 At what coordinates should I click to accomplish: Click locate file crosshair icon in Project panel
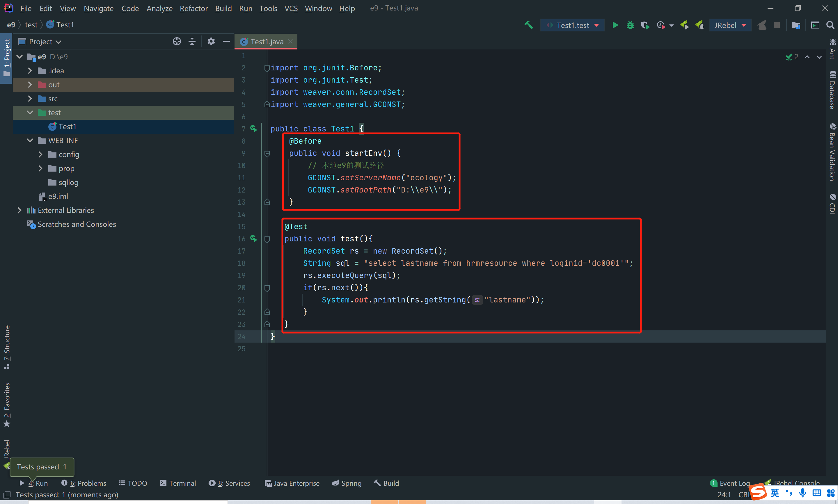[177, 41]
